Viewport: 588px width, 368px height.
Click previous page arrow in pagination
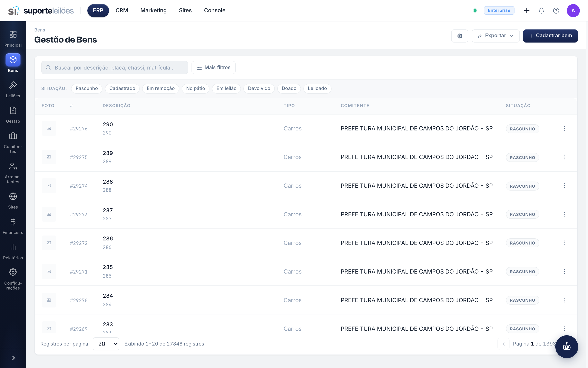(503, 344)
